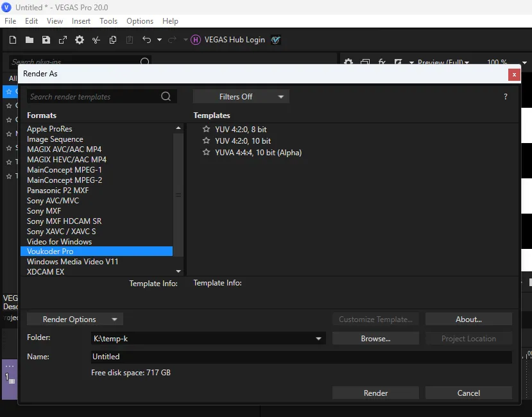Click the Formats list scrollbar down arrow

click(178, 271)
